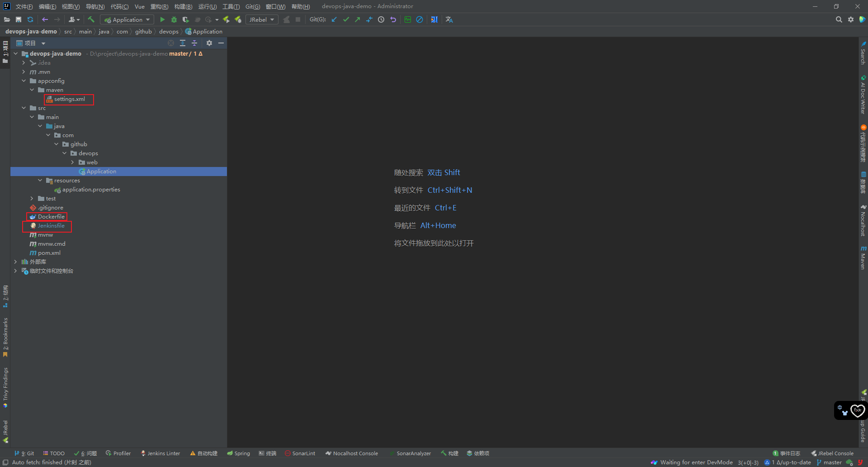Image resolution: width=868 pixels, height=467 pixels.
Task: Open the 编辑(E) menu
Action: [x=47, y=6]
